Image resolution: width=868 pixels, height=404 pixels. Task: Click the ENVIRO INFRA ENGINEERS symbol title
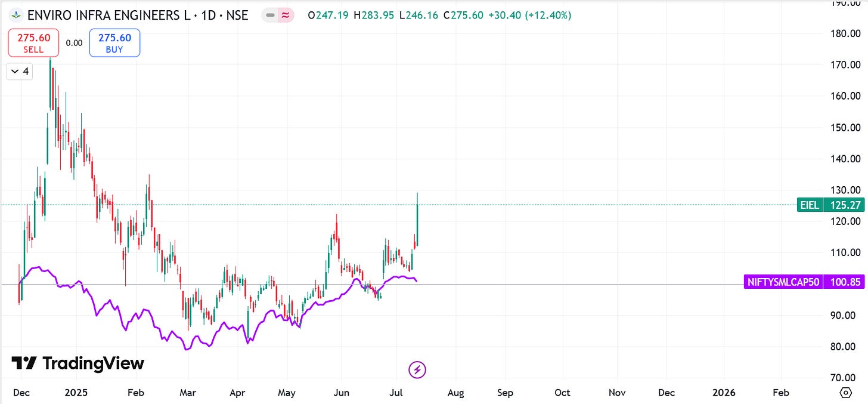[138, 16]
